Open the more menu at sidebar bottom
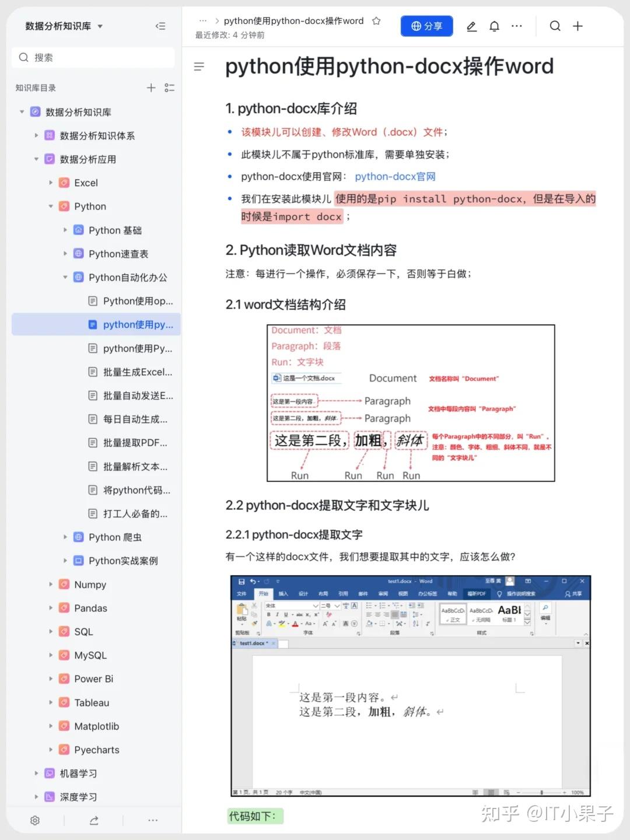This screenshot has height=840, width=630. pos(153,820)
